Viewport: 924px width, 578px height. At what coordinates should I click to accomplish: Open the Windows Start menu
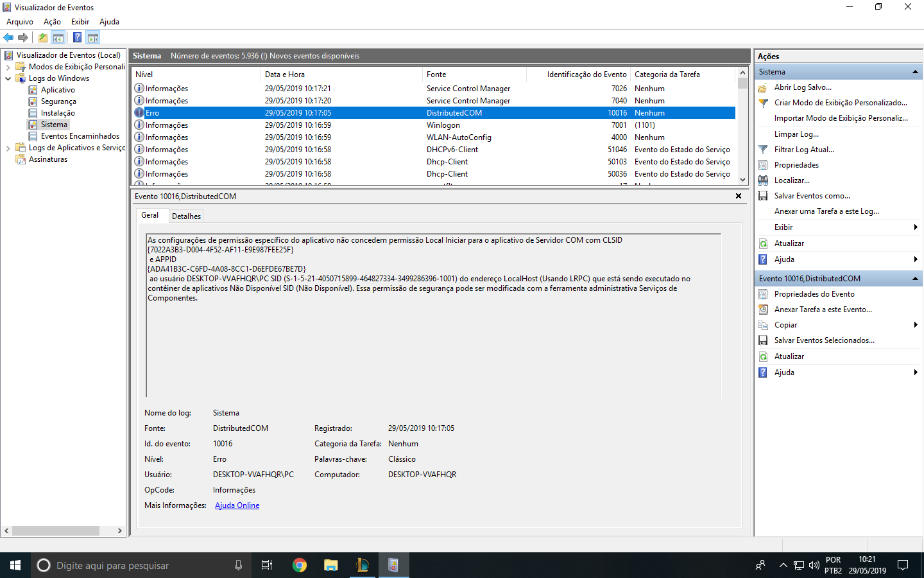(15, 565)
